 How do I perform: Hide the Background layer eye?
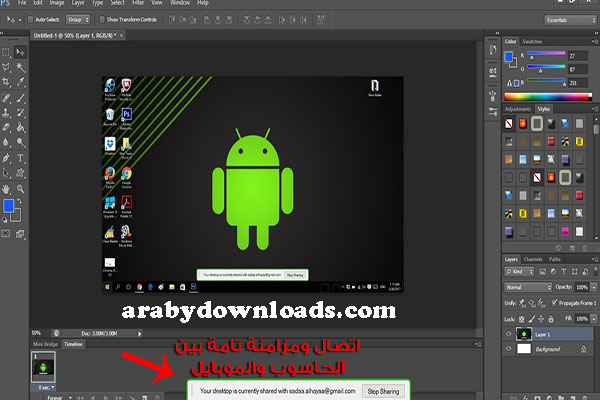click(x=509, y=349)
